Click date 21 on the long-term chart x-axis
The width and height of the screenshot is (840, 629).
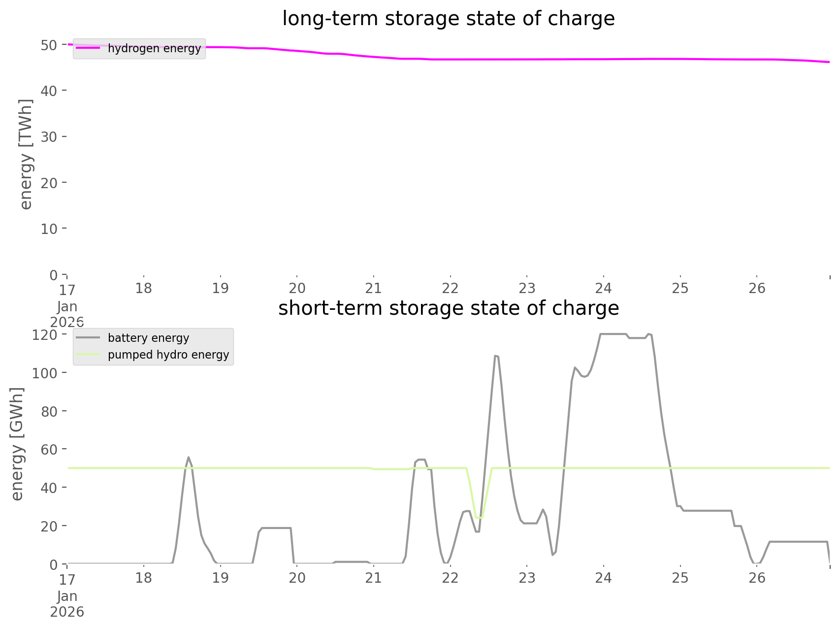(x=373, y=288)
